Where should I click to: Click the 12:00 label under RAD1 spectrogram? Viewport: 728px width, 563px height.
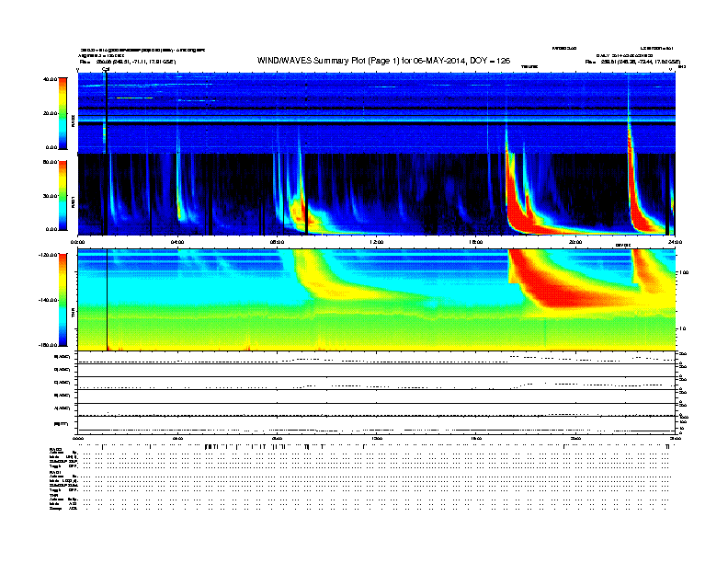pos(376,242)
